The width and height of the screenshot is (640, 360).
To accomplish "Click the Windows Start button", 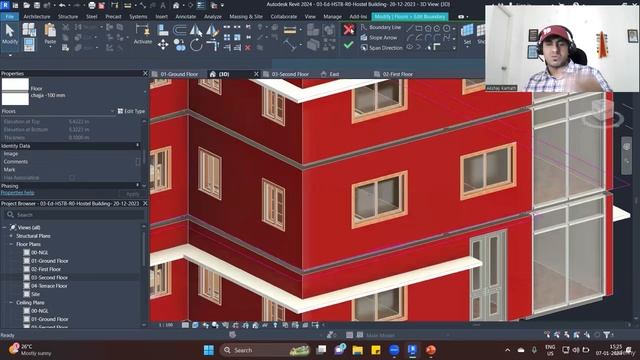I will click(x=209, y=350).
